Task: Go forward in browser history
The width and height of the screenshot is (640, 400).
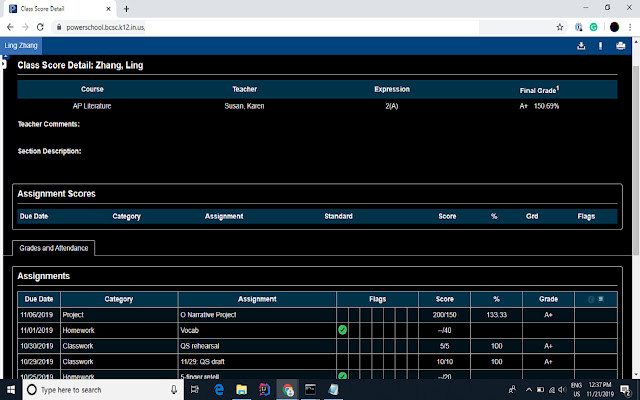Action: [25, 27]
